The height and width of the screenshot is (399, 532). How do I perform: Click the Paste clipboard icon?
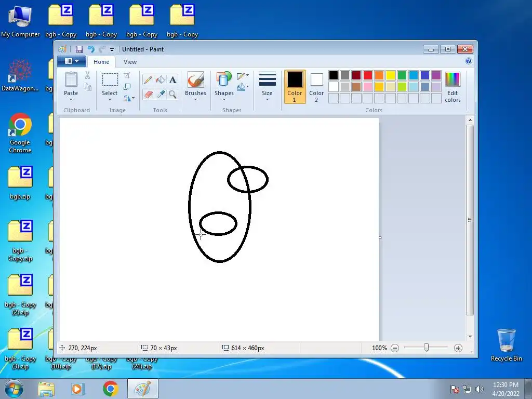click(71, 79)
